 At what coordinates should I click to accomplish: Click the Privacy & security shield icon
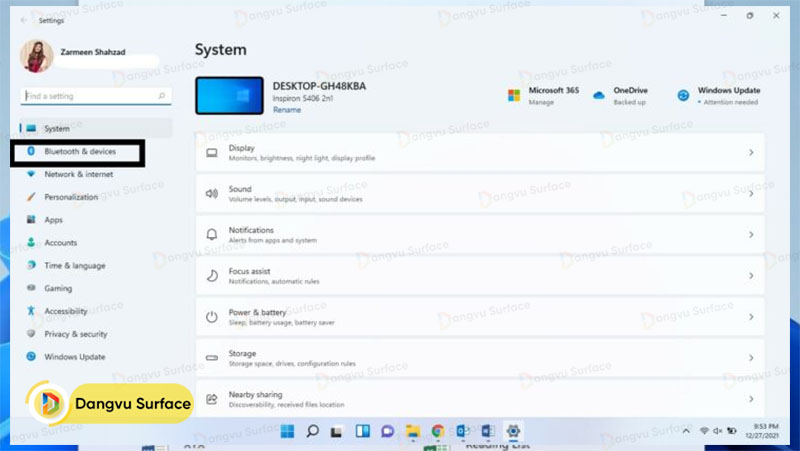[31, 334]
